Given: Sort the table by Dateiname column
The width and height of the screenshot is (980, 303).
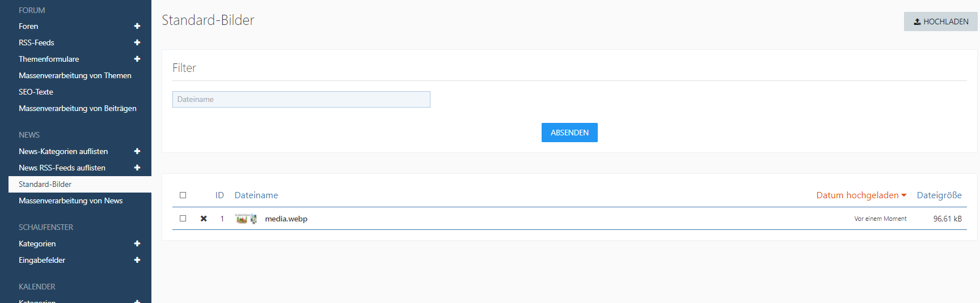Looking at the screenshot, I should (256, 195).
